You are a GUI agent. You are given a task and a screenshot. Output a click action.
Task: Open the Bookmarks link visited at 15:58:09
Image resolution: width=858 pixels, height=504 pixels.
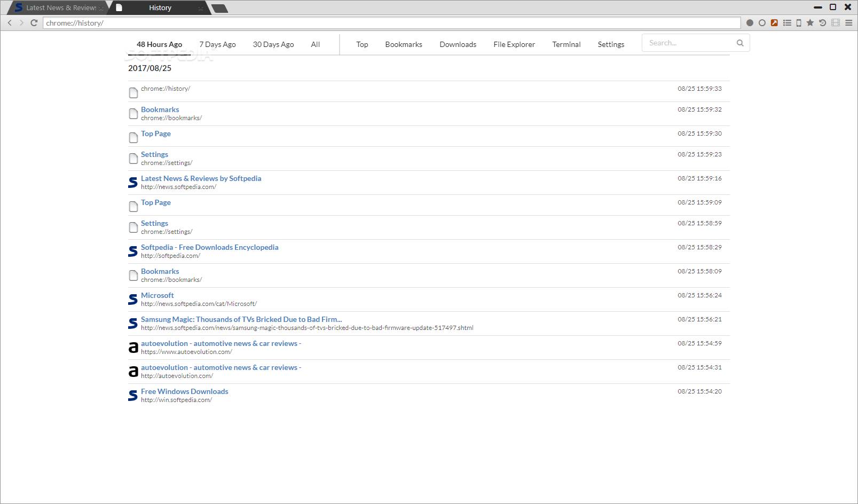pyautogui.click(x=160, y=271)
